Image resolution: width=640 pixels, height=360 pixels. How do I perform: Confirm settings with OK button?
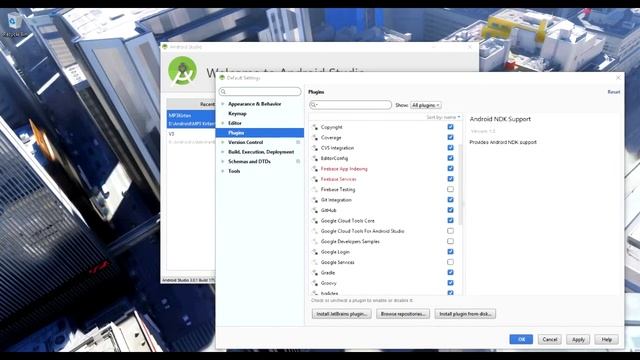(521, 339)
